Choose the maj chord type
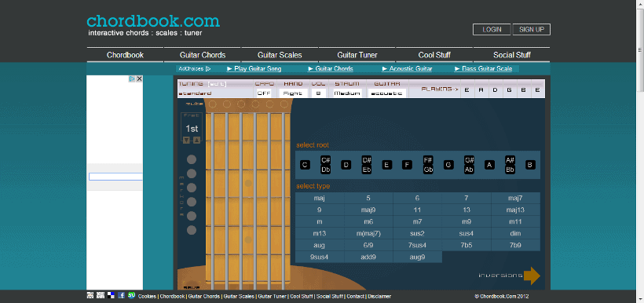Viewport: 644px width, 303px height. pos(320,199)
